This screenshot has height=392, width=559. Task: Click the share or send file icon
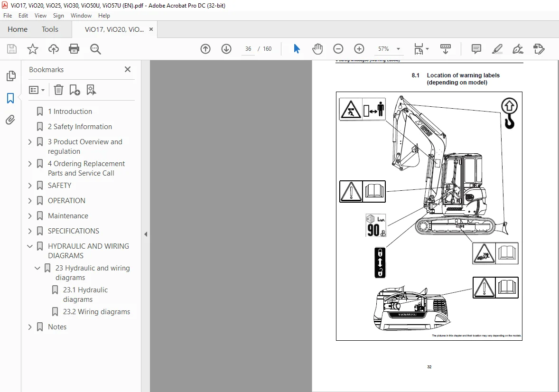[x=539, y=49]
